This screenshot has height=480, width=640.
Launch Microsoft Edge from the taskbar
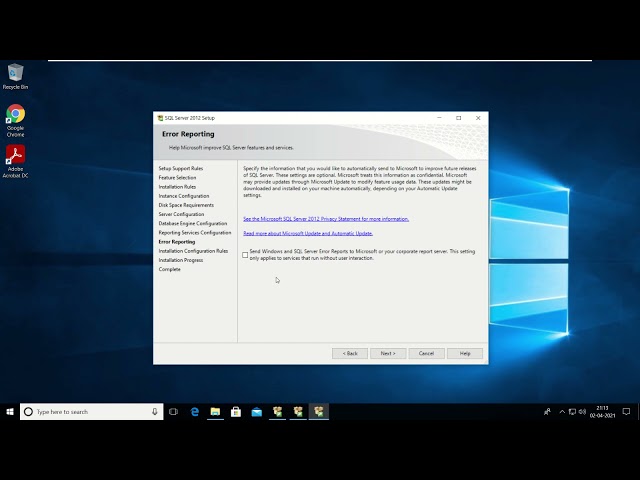click(195, 411)
